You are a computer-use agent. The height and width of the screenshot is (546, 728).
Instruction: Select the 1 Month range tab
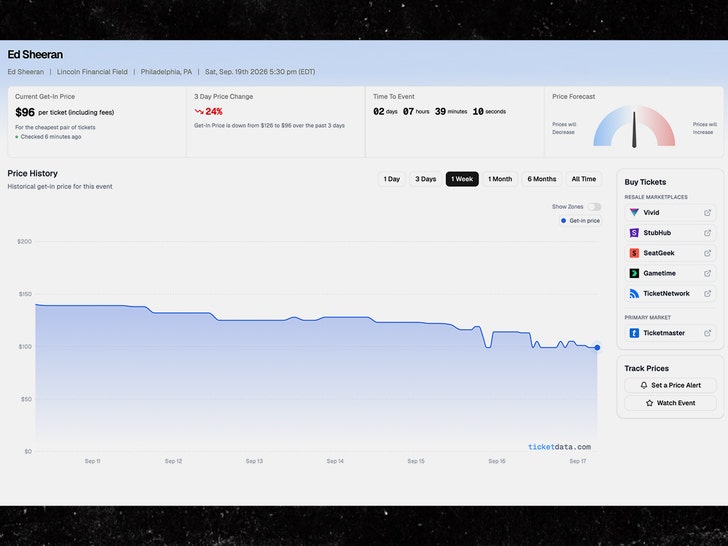[x=500, y=179]
